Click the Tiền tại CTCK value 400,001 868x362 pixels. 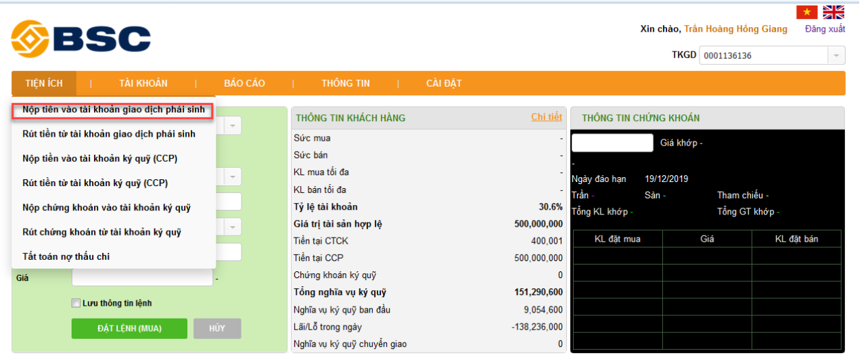pos(547,241)
